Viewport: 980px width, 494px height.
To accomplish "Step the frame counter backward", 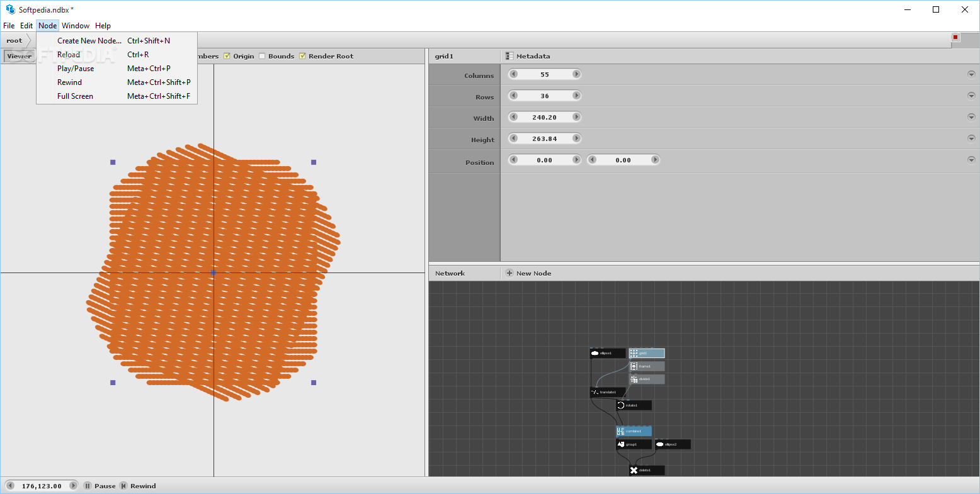I will point(10,486).
